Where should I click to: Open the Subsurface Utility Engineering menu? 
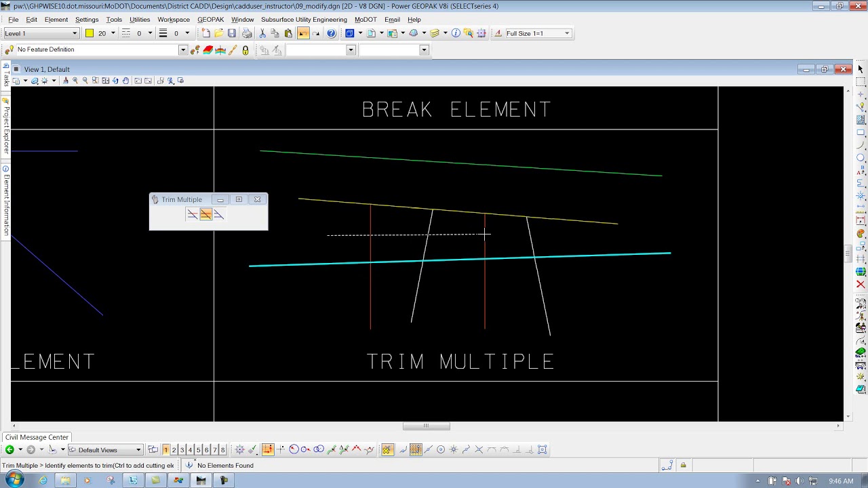[304, 20]
